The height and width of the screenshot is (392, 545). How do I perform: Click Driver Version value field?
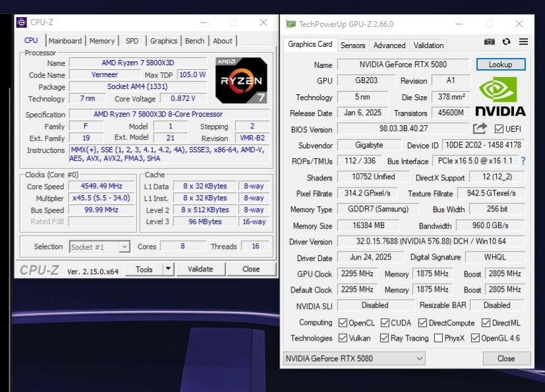431,241
